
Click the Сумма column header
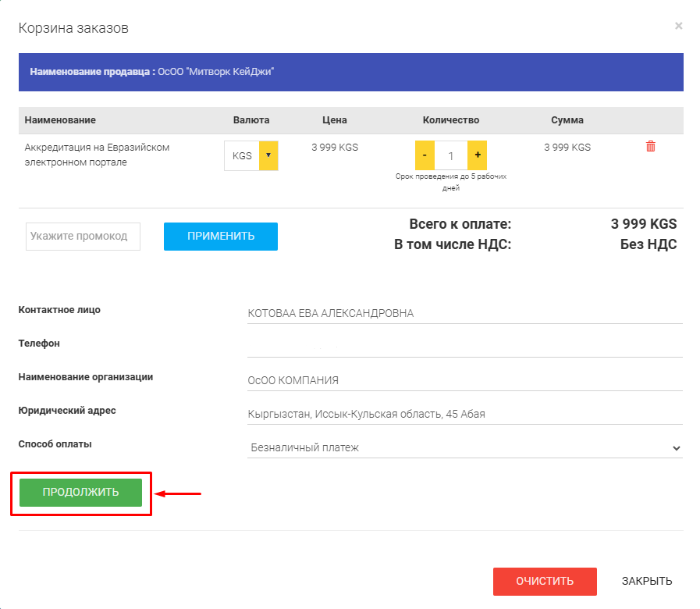click(x=567, y=120)
